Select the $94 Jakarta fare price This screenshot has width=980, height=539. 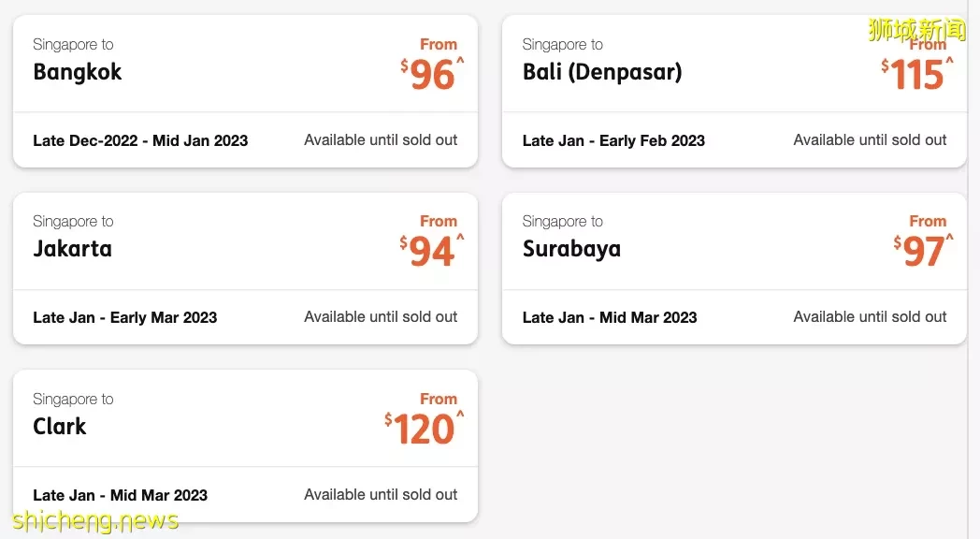pos(432,252)
